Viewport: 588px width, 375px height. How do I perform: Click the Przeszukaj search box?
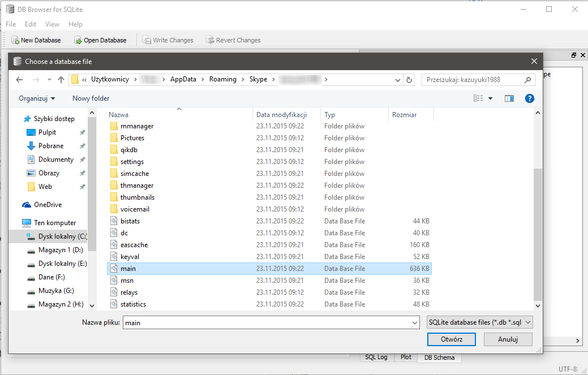479,79
